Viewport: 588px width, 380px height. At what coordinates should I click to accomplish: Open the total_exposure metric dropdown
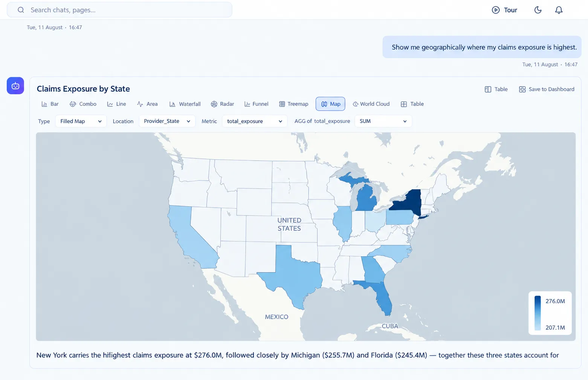click(255, 121)
